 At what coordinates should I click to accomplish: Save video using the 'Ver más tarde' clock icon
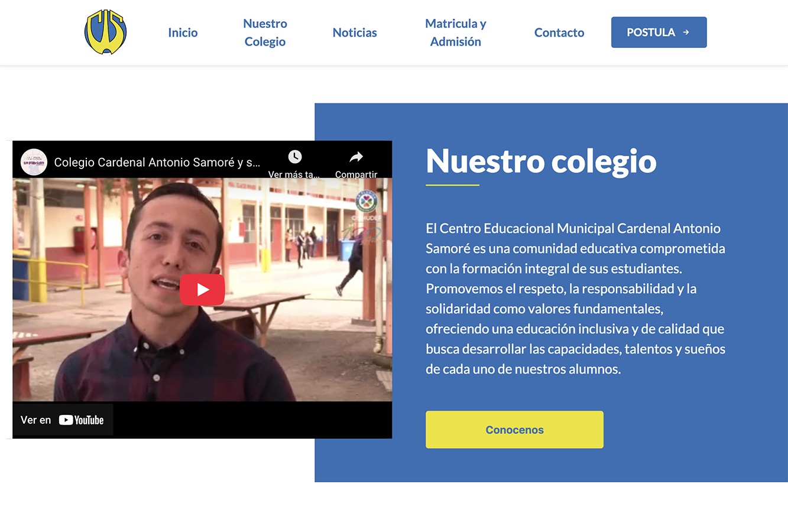(x=294, y=157)
